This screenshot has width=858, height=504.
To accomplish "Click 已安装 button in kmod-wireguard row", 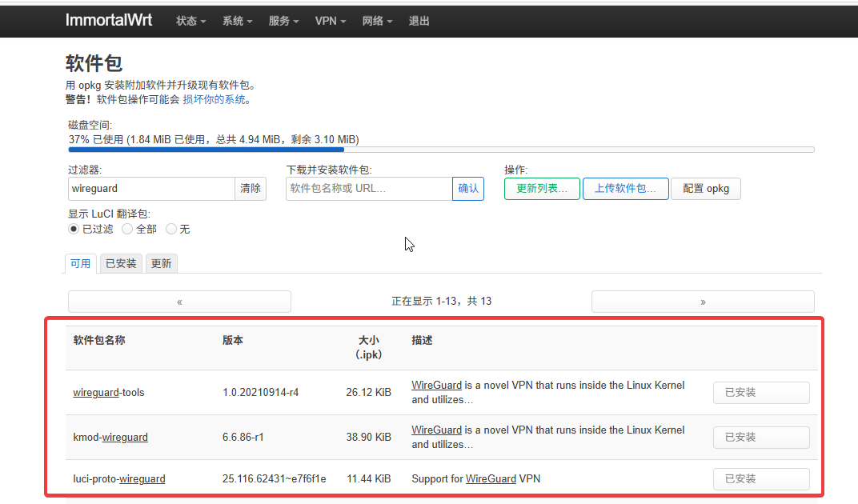I will (761, 438).
